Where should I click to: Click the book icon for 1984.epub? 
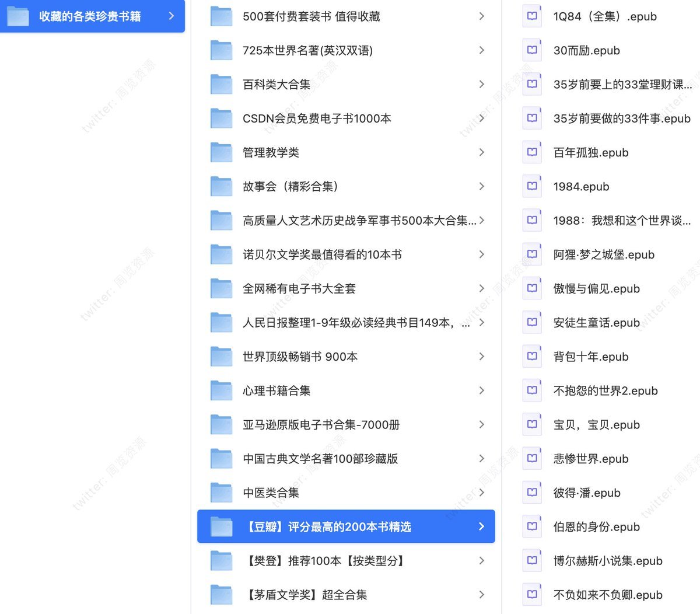[532, 186]
